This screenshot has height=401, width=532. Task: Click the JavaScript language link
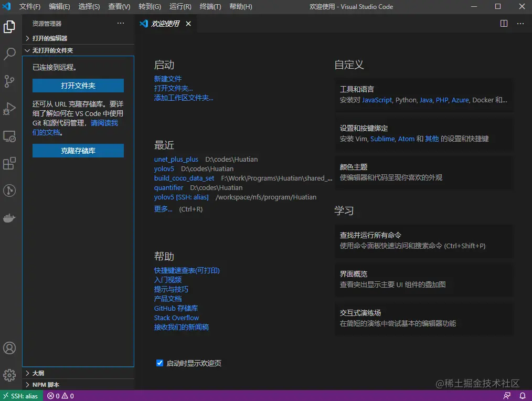[377, 100]
